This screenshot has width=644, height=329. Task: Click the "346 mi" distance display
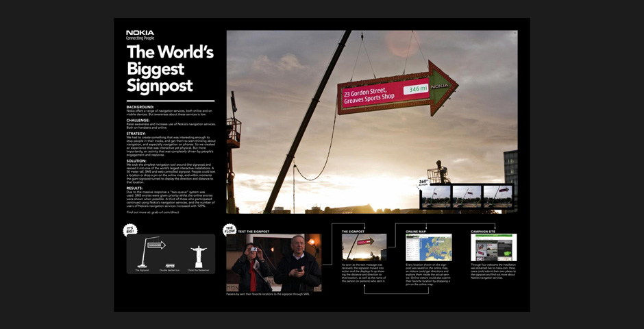pyautogui.click(x=416, y=88)
